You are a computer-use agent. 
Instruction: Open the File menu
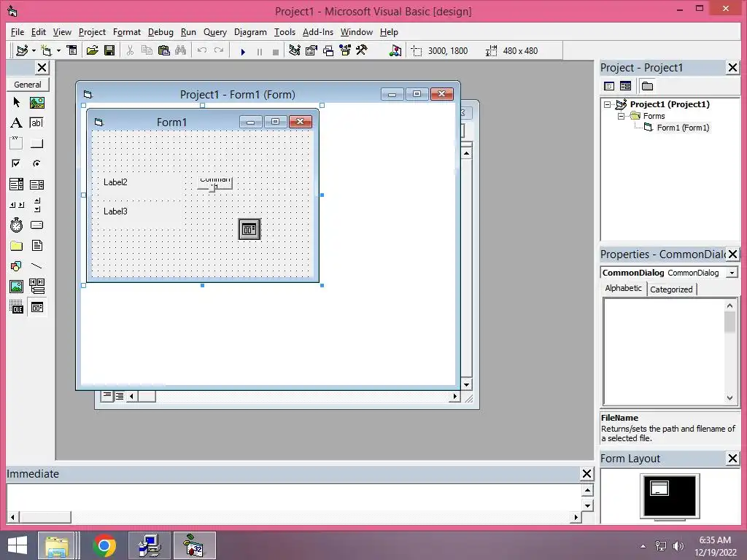(18, 32)
